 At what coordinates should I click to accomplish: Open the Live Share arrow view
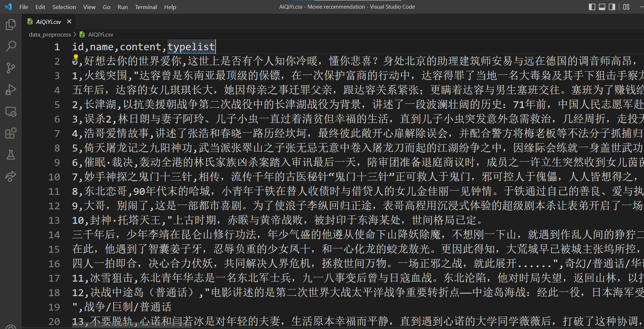click(11, 176)
